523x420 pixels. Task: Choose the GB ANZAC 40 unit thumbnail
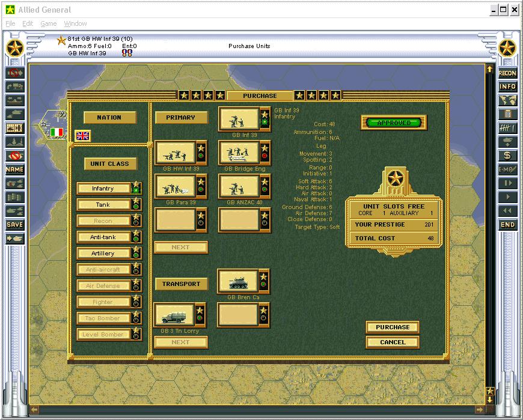click(239, 186)
